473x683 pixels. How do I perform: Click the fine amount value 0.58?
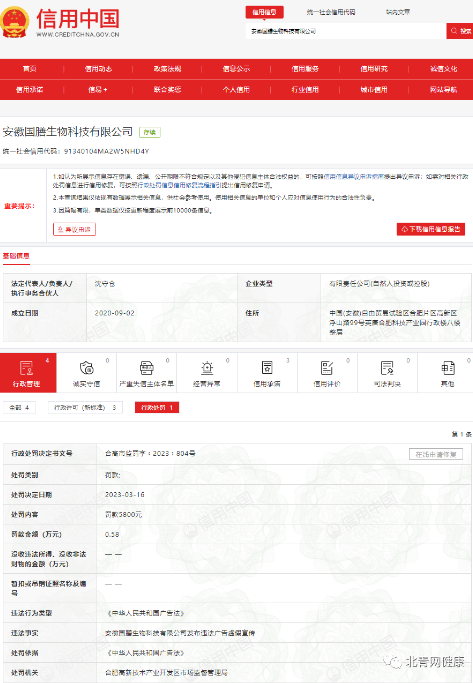point(112,534)
